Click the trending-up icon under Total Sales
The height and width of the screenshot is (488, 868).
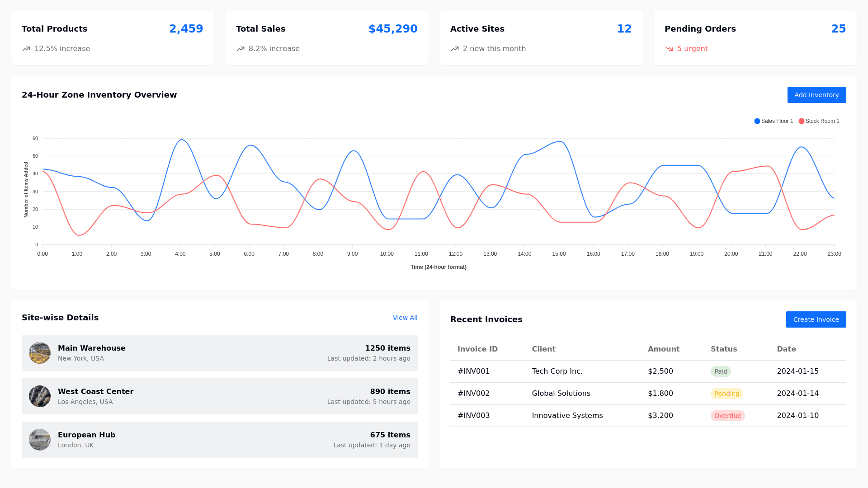tap(241, 49)
